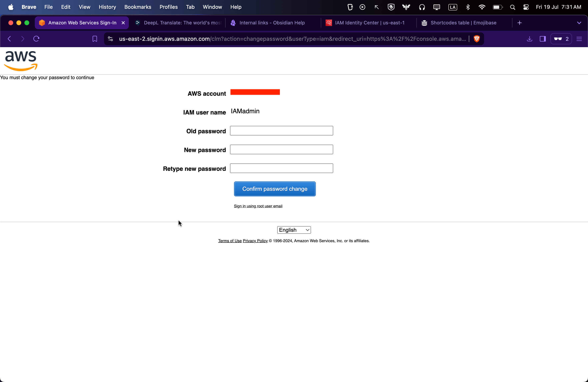The image size is (588, 382).
Task: Click the AWS logo
Action: pos(21,61)
